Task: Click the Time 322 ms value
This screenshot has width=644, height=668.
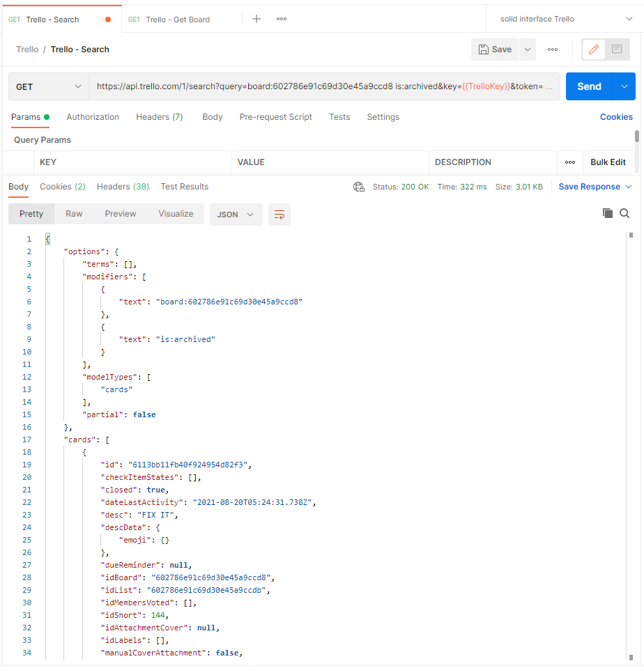Action: (473, 187)
